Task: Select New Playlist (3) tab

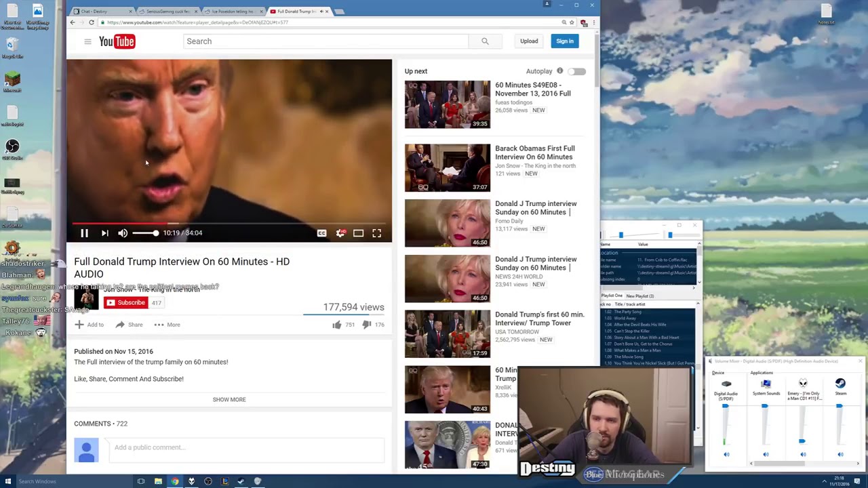Action: 639,296
